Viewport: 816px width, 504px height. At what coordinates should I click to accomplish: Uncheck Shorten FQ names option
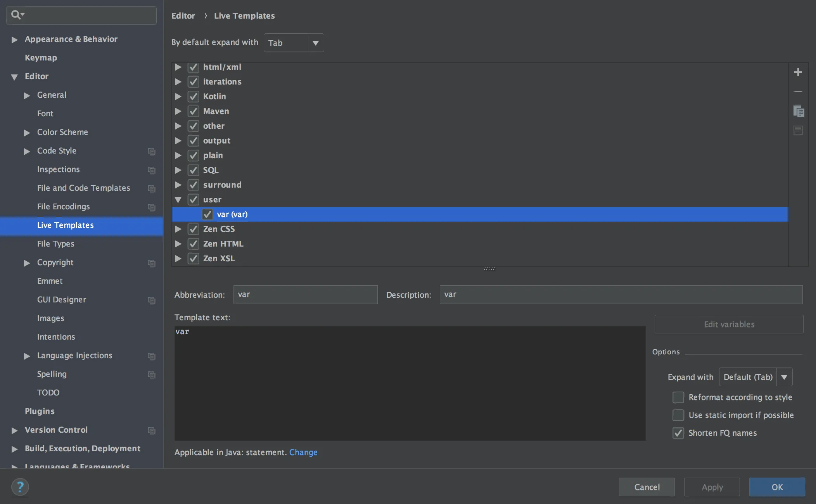678,433
